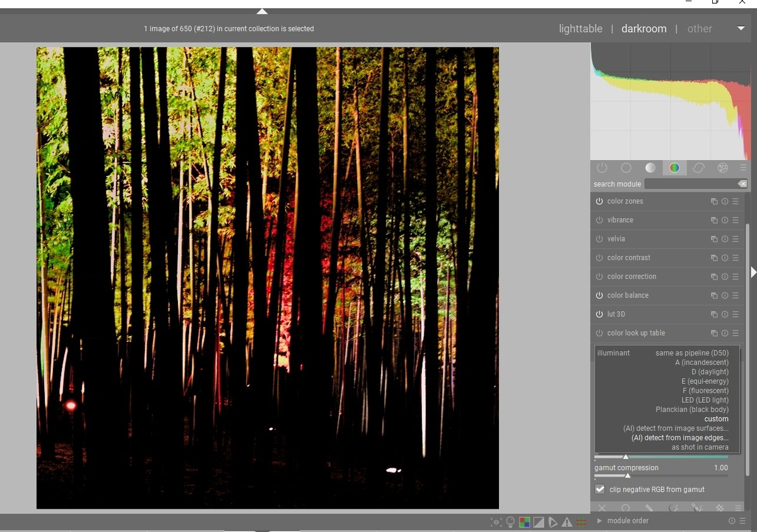The image size is (757, 532).
Task: Choose A (incandescent) illuminant
Action: point(701,362)
